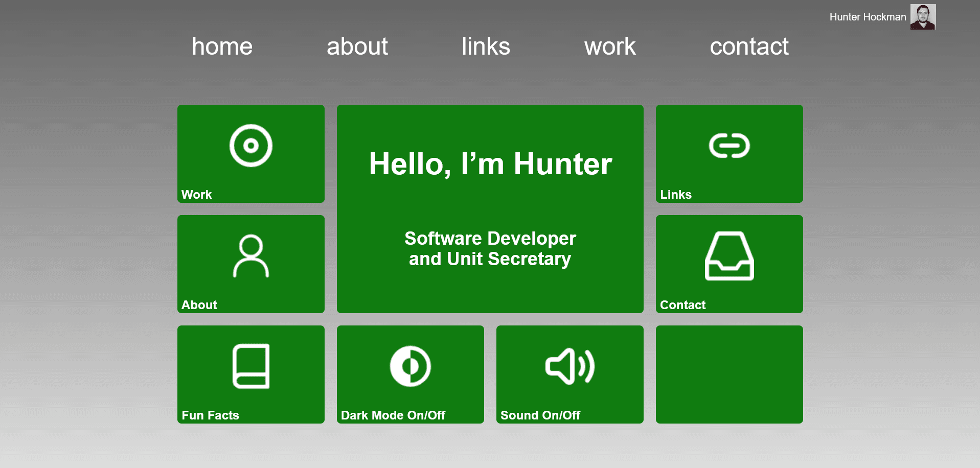Open work in top navigation
Screen dimensions: 980x468
tap(610, 46)
